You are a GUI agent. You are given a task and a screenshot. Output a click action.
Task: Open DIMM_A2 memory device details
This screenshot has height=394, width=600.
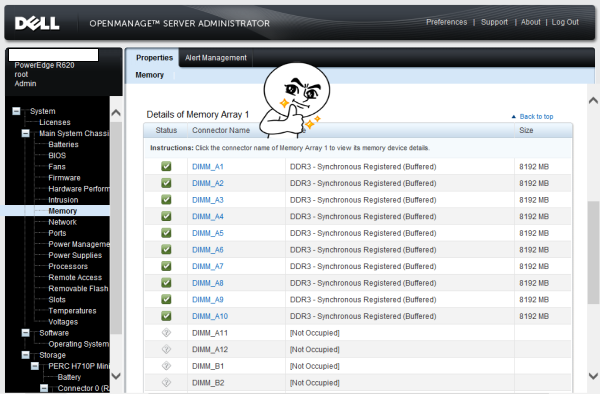pos(207,183)
